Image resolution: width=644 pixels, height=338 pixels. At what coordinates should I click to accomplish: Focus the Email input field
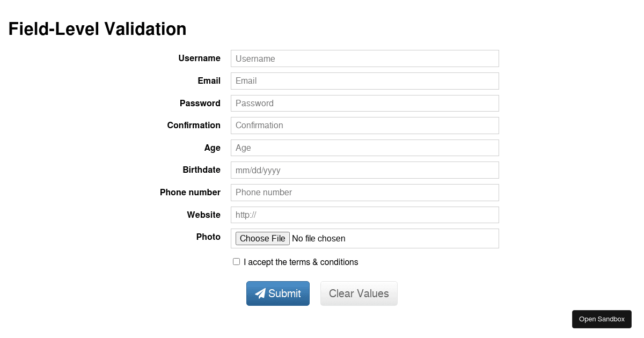point(365,81)
